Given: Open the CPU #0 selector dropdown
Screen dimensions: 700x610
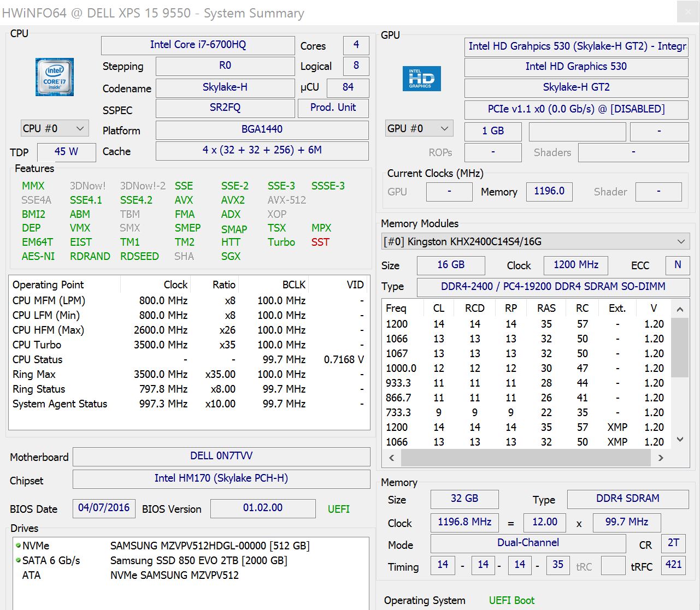Looking at the screenshot, I should pyautogui.click(x=55, y=128).
